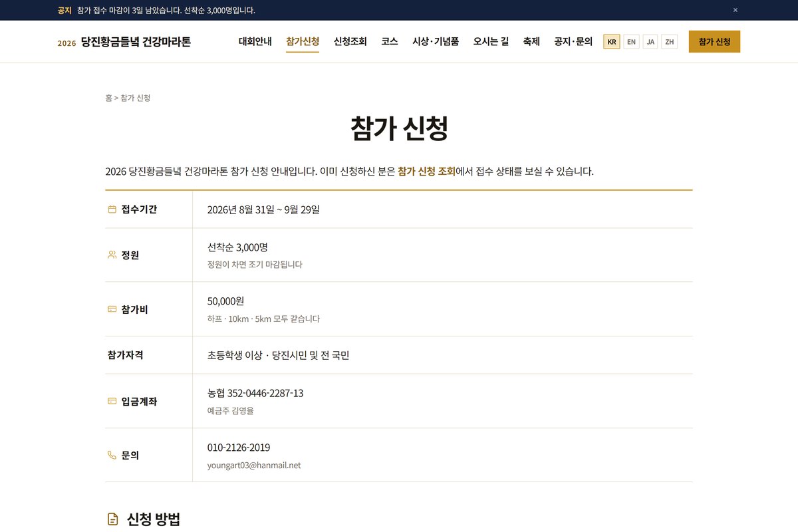The height and width of the screenshot is (532, 798).
Task: Follow the 참가 신청 조회 link
Action: pyautogui.click(x=426, y=171)
